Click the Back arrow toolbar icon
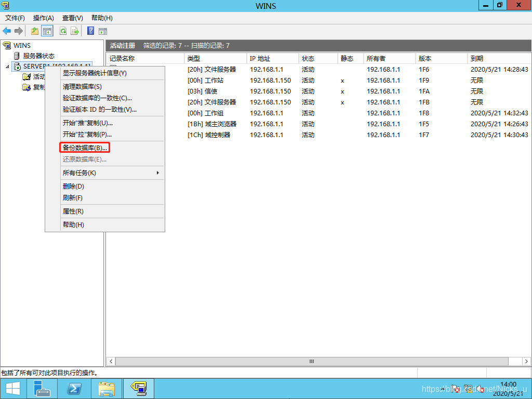 7,31
